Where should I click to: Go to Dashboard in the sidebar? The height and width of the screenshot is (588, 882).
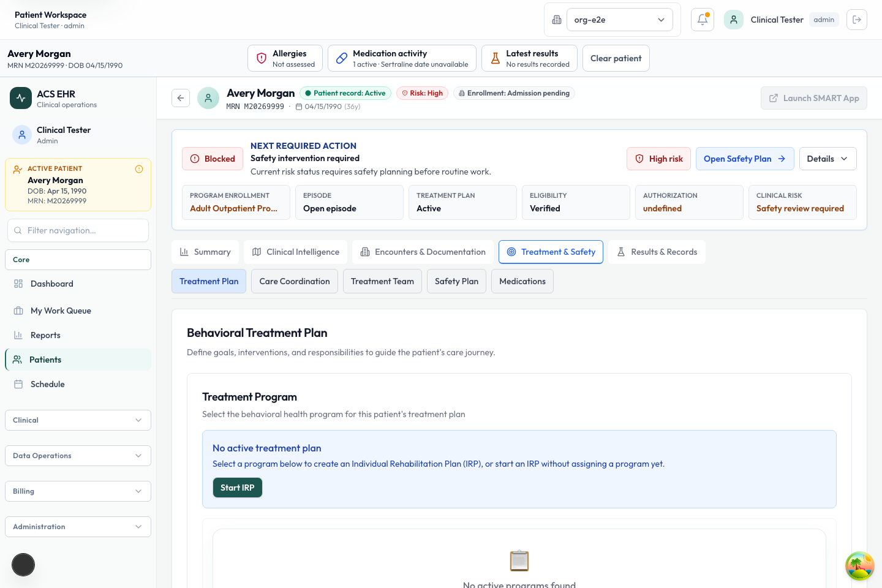coord(78,284)
